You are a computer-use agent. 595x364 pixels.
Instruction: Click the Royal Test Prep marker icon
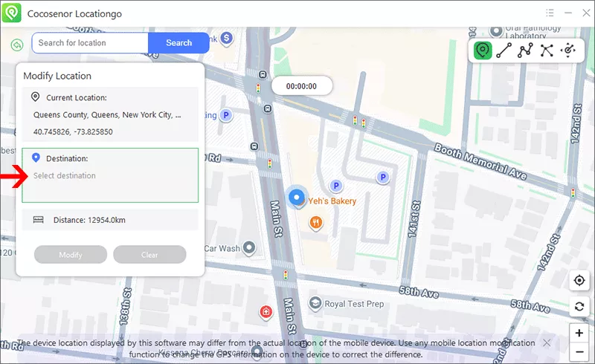pyautogui.click(x=315, y=304)
